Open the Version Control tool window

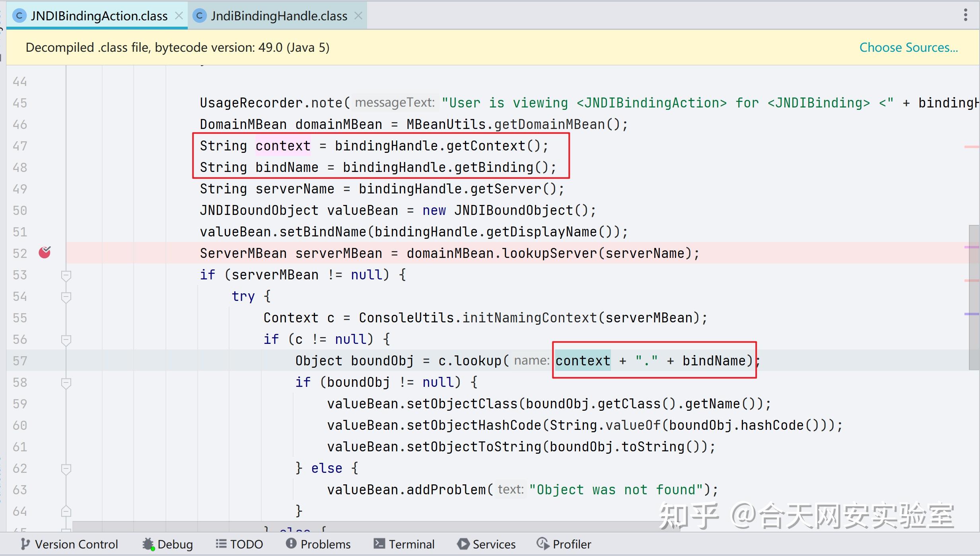click(70, 544)
